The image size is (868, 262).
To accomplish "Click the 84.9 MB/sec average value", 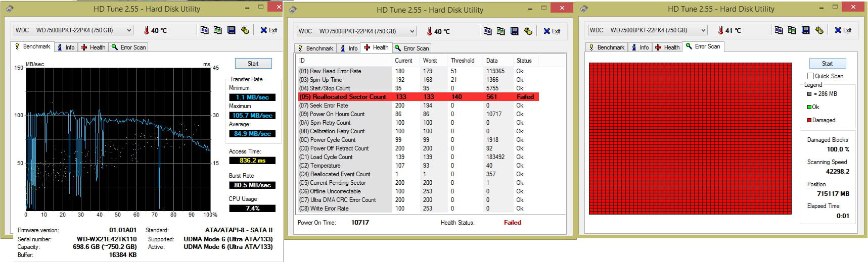I will coord(252,134).
